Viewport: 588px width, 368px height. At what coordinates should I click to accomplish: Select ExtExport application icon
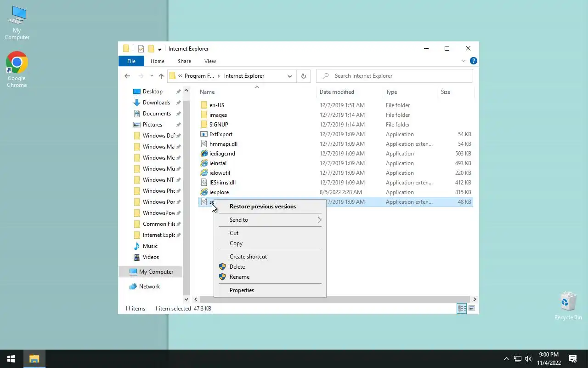(x=204, y=134)
